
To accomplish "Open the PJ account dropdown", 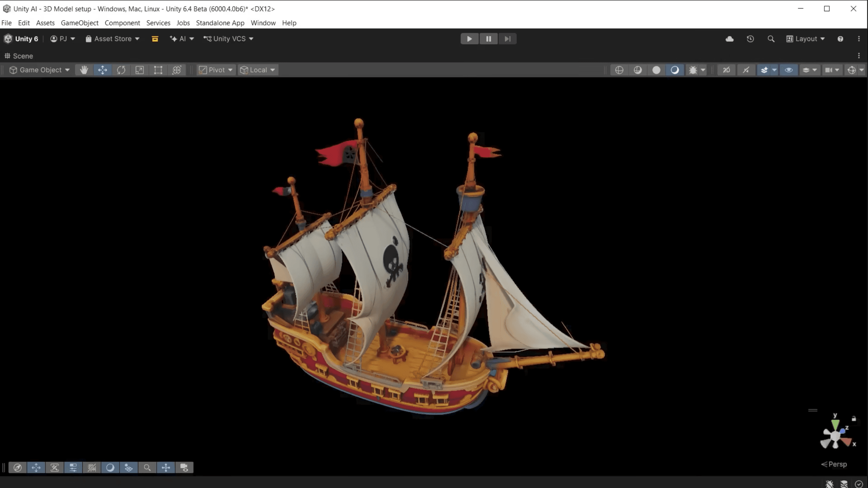I will point(63,39).
